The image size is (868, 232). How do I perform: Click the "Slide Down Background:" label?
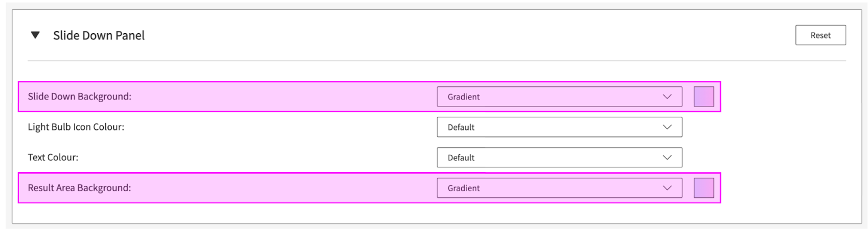pyautogui.click(x=80, y=97)
